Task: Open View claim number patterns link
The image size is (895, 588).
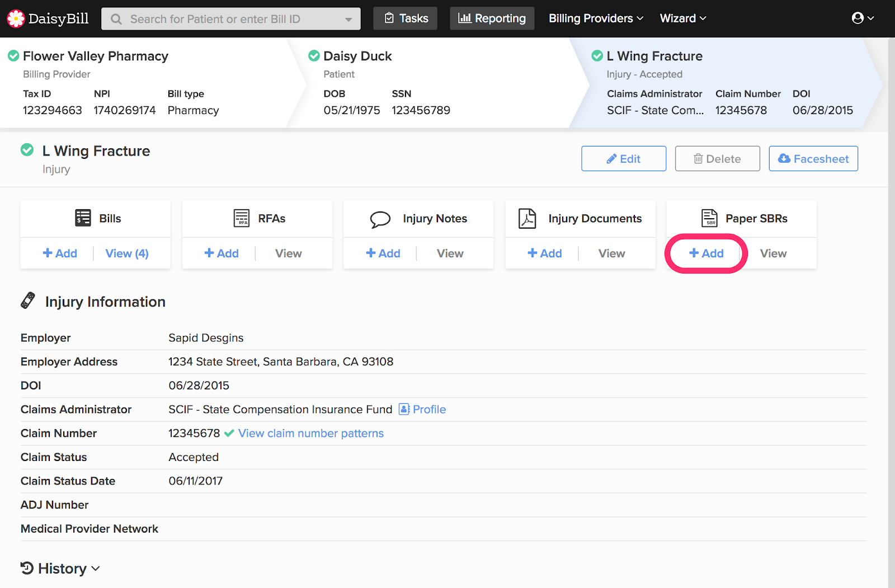Action: [310, 434]
